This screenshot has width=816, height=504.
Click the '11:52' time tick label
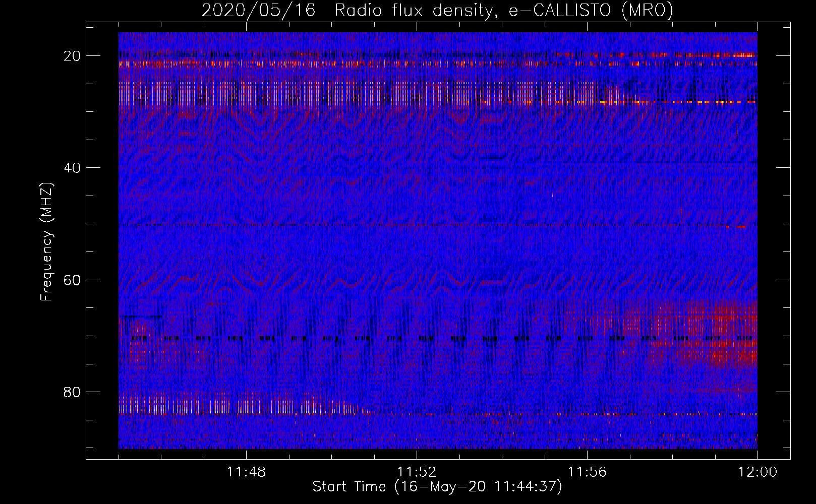(417, 472)
